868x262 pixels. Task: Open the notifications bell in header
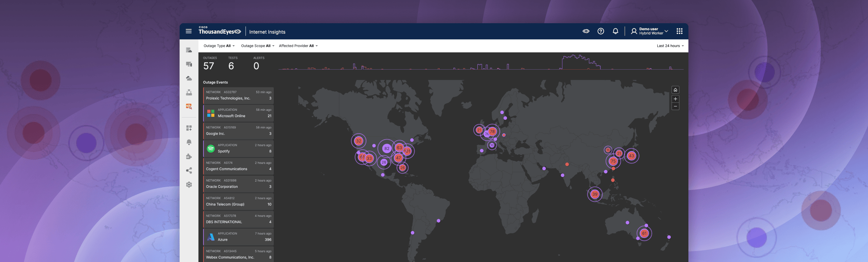coord(615,31)
